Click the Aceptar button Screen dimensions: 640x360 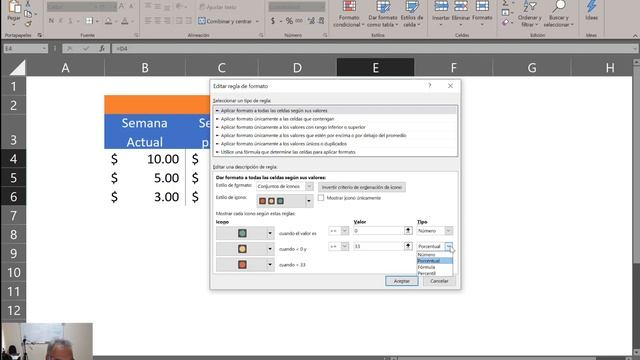(x=402, y=281)
